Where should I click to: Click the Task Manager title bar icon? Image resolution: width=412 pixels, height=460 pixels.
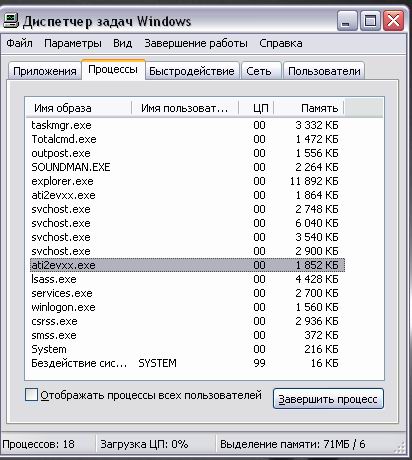[11, 21]
